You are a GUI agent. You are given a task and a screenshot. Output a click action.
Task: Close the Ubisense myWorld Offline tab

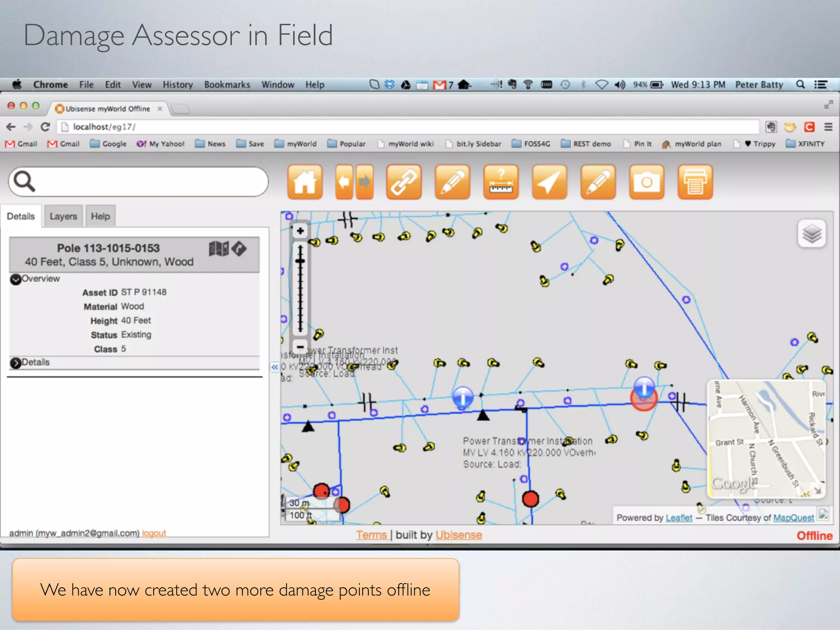[x=160, y=109]
